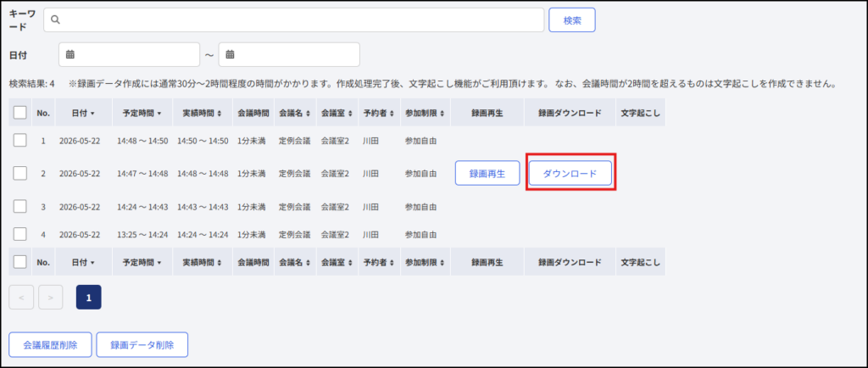Toggle the select-all checkbox in top header
Viewport: 868px width, 368px height.
tap(20, 112)
